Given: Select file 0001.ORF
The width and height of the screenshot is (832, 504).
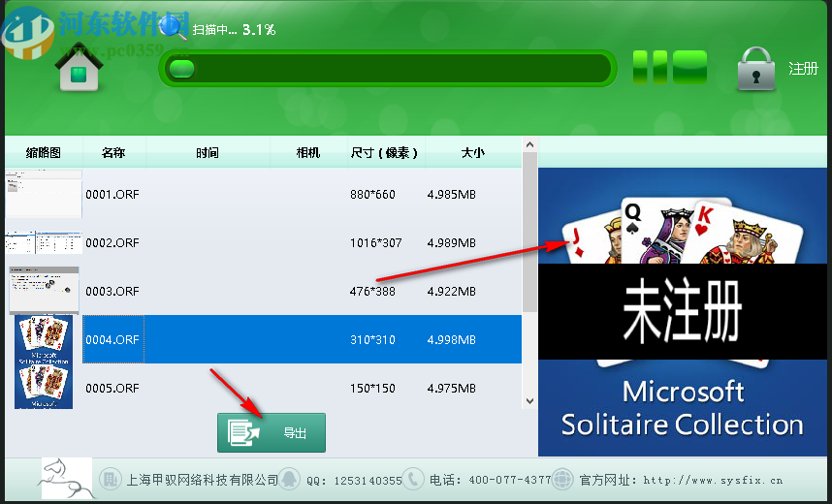Looking at the screenshot, I should tap(112, 194).
